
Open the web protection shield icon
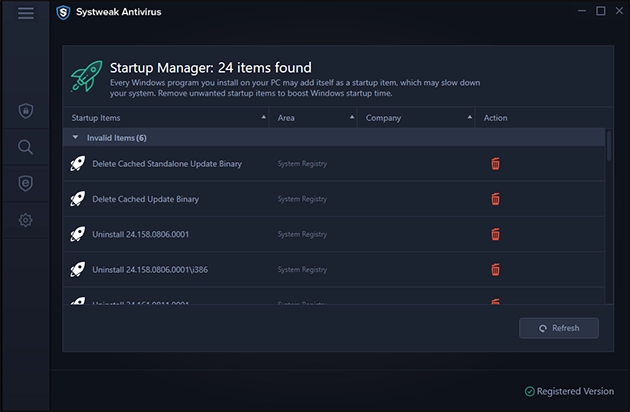coord(25,183)
